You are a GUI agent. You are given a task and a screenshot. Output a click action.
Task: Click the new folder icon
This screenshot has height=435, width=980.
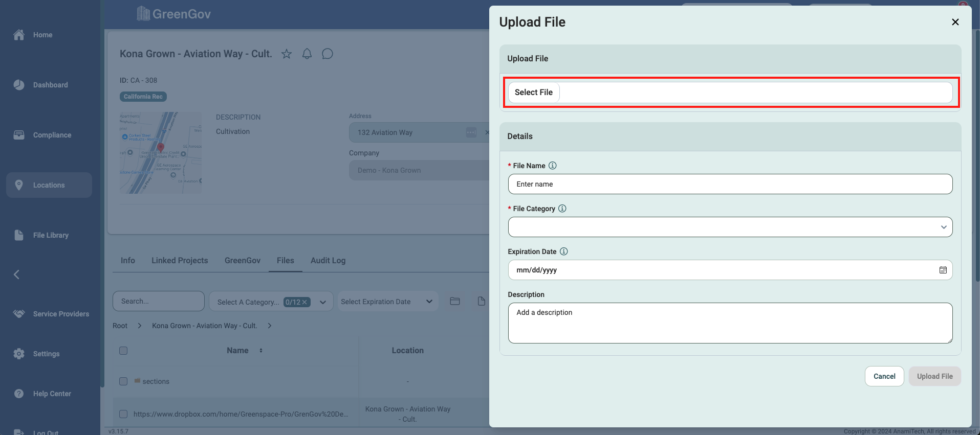(x=455, y=302)
